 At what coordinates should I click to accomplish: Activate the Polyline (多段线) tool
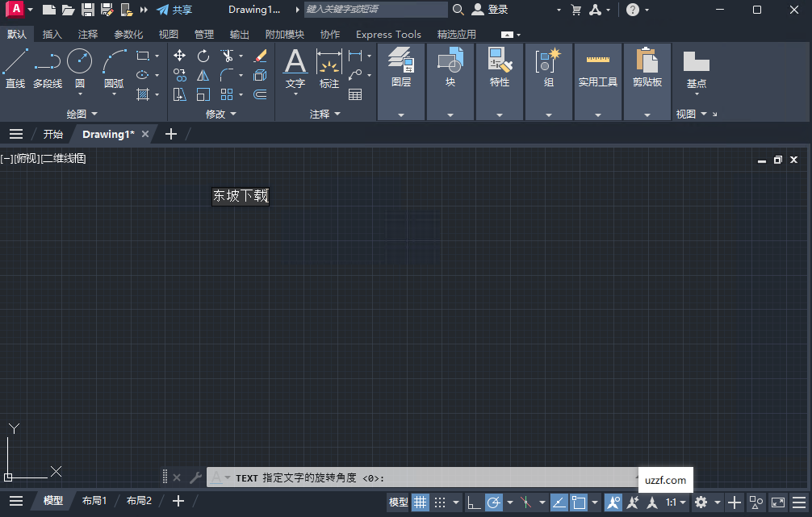click(48, 71)
